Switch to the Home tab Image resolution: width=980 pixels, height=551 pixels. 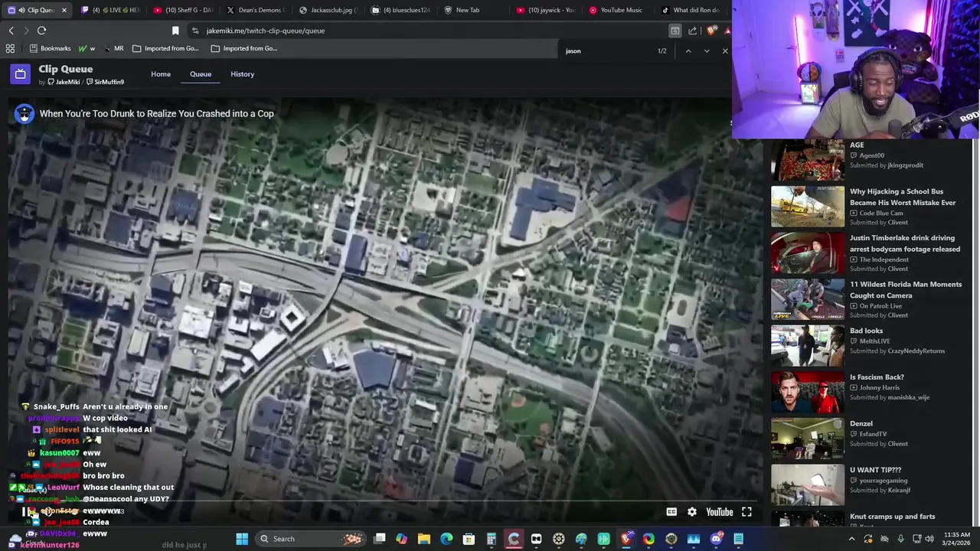click(x=161, y=74)
